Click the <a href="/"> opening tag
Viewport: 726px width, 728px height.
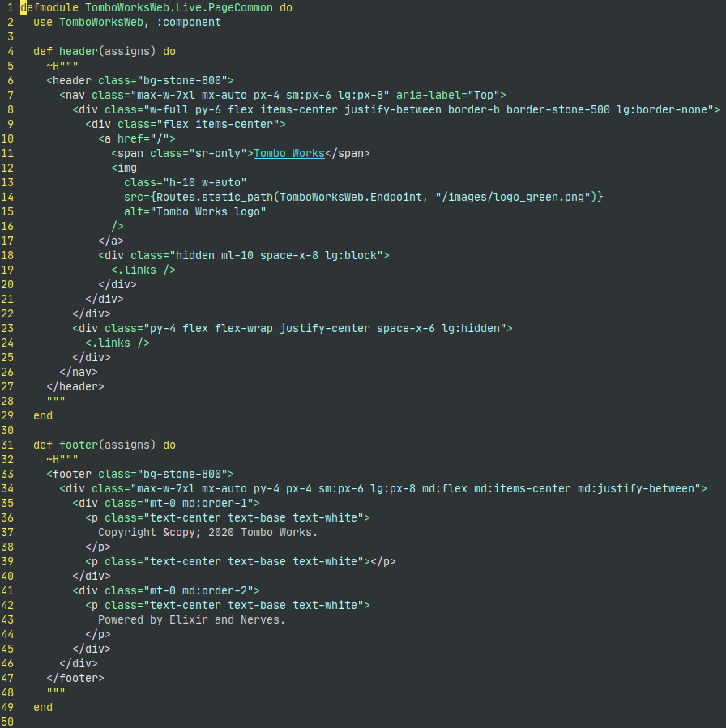(137, 138)
